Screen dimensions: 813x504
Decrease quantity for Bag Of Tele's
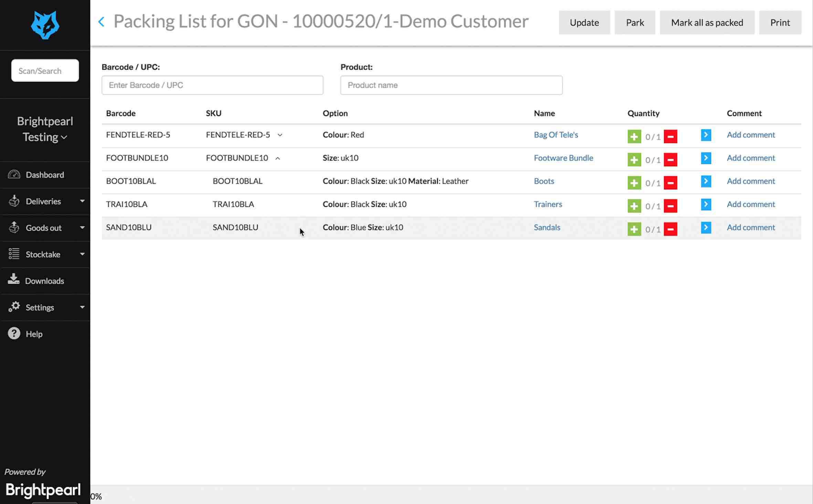670,136
